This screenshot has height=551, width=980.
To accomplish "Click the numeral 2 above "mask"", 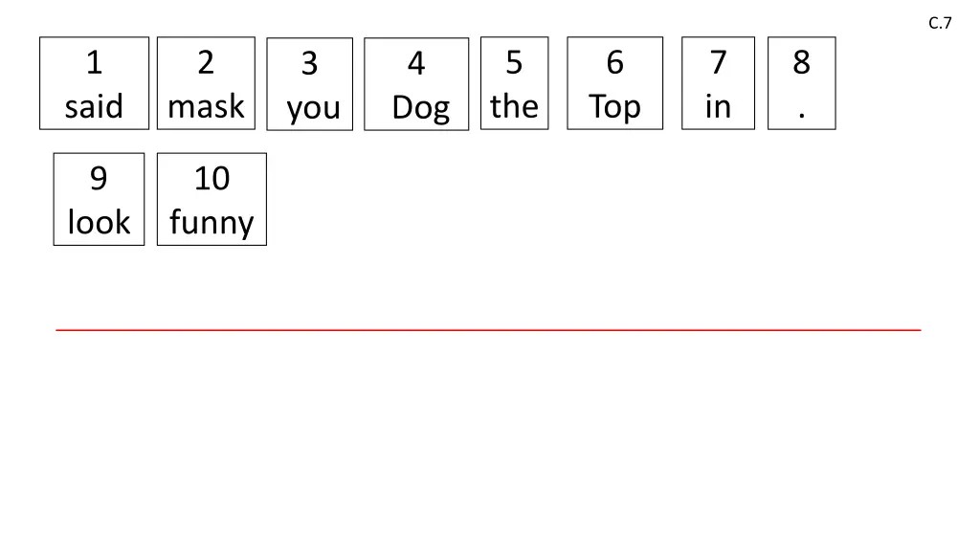I will point(206,63).
